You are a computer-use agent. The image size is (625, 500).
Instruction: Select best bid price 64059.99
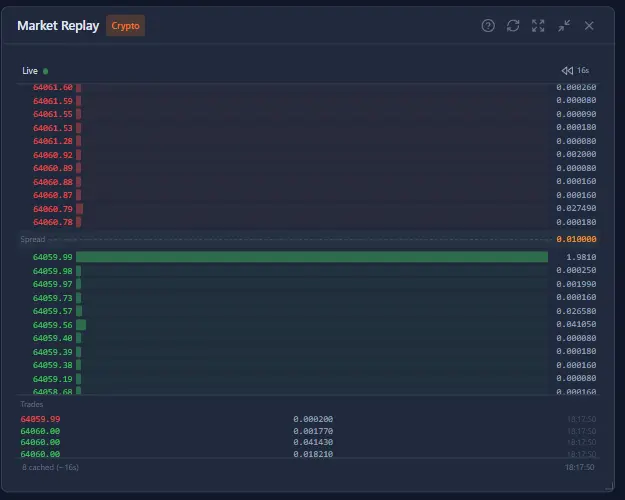(53, 257)
